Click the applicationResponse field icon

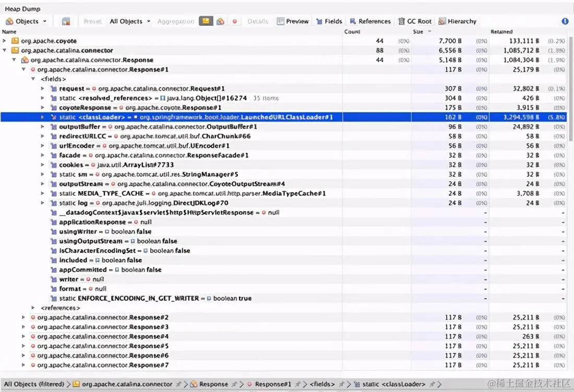click(x=53, y=222)
